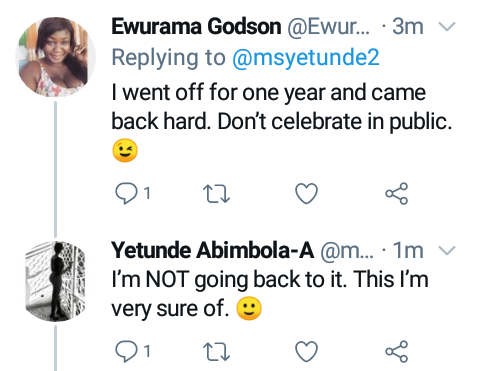Open the tweet "I'm NOT going back to it"
Image resolution: width=477 pixels, height=371 pixels.
coord(270,294)
